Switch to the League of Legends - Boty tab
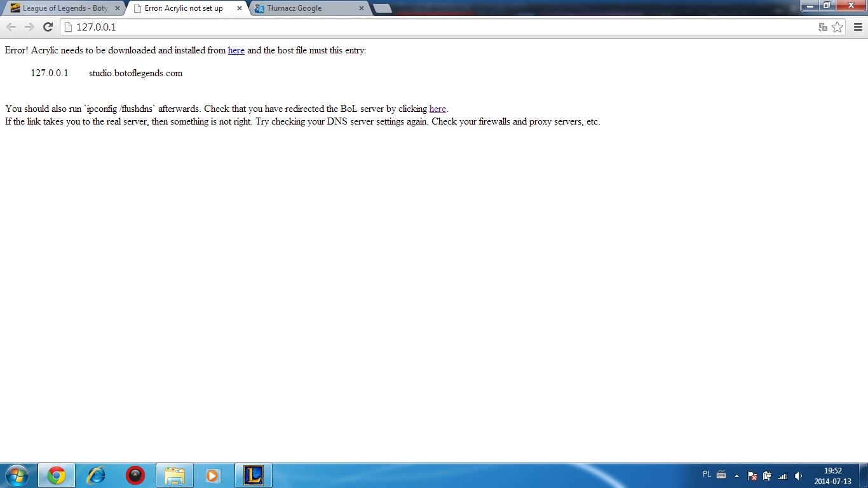Image resolution: width=868 pixels, height=488 pixels. pos(64,8)
